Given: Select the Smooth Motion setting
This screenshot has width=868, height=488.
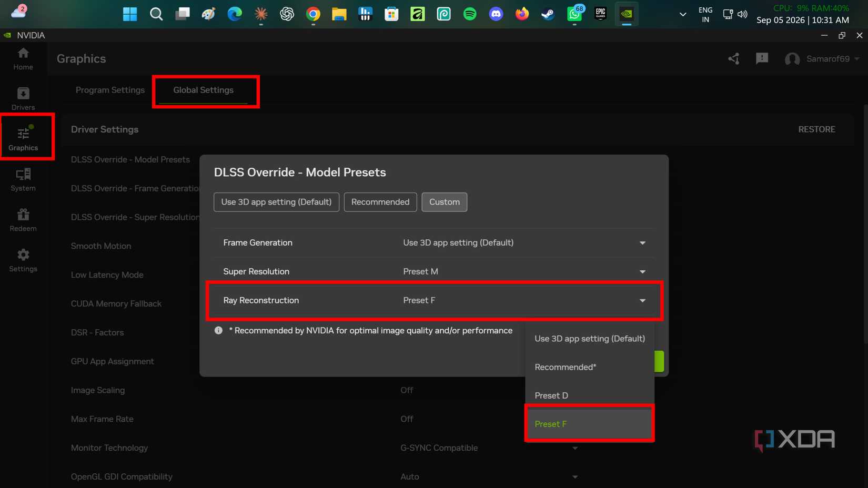Looking at the screenshot, I should tap(101, 246).
